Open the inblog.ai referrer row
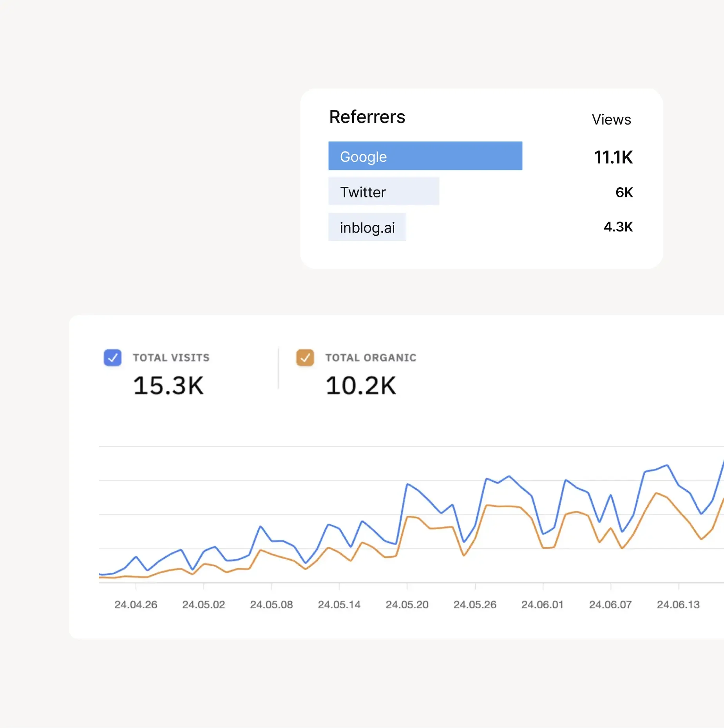Viewport: 724px width, 728px height. (367, 227)
